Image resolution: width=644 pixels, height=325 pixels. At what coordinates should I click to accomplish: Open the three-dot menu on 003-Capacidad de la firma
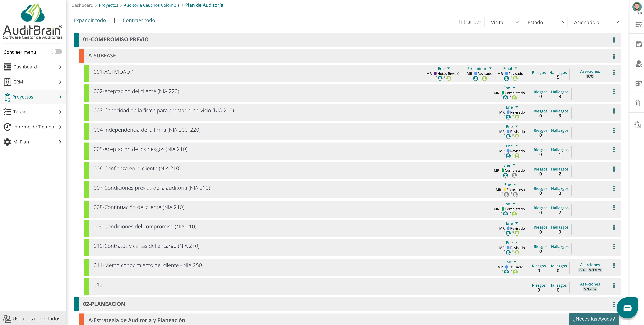pyautogui.click(x=614, y=111)
